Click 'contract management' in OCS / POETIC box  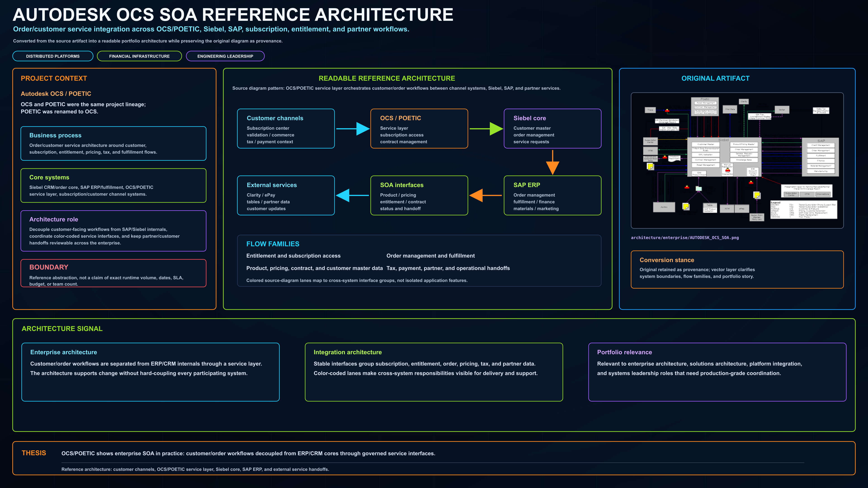[403, 142]
